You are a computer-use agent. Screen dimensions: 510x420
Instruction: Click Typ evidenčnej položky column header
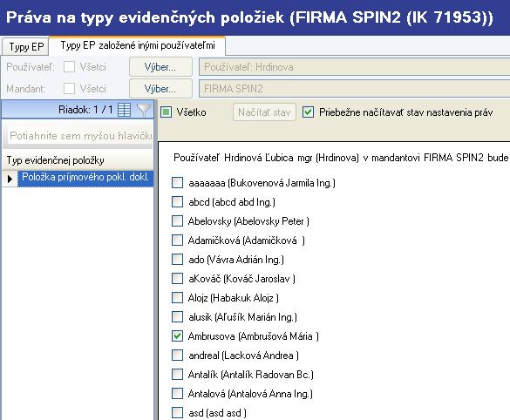click(78, 160)
